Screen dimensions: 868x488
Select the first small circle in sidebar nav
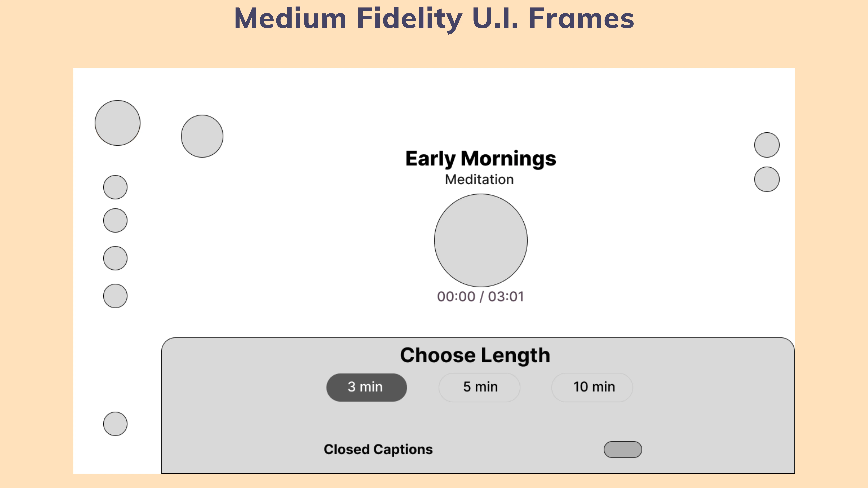(x=115, y=187)
